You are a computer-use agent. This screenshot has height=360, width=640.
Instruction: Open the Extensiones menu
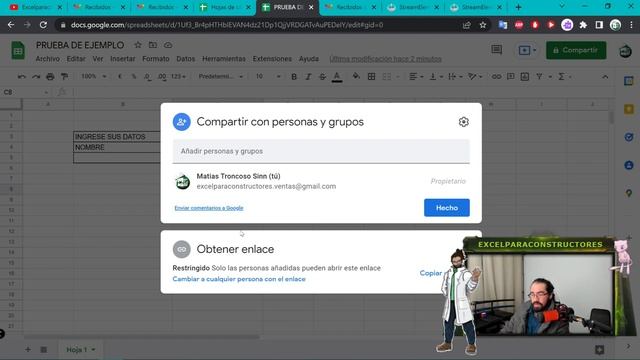point(272,59)
